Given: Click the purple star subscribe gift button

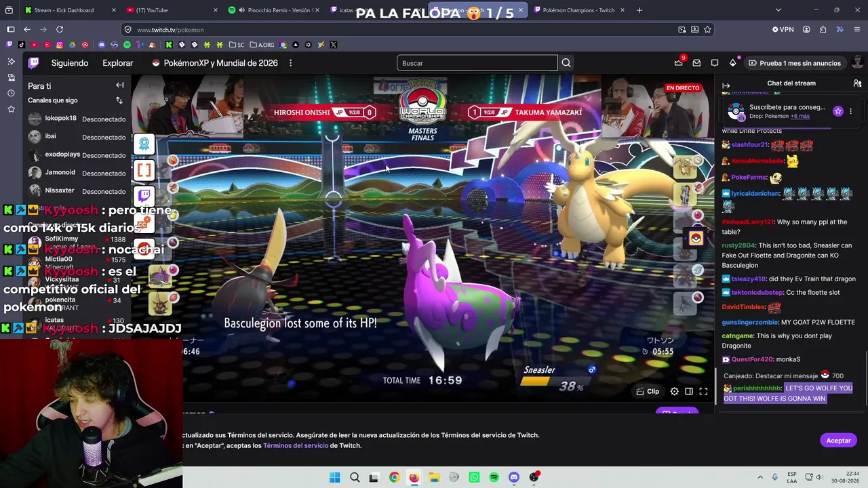Looking at the screenshot, I should 838,111.
